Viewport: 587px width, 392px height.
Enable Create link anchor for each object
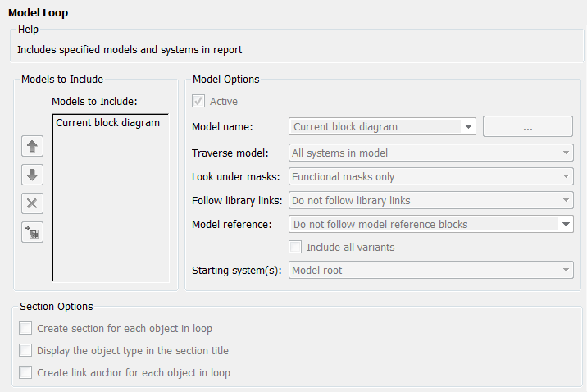tap(26, 373)
